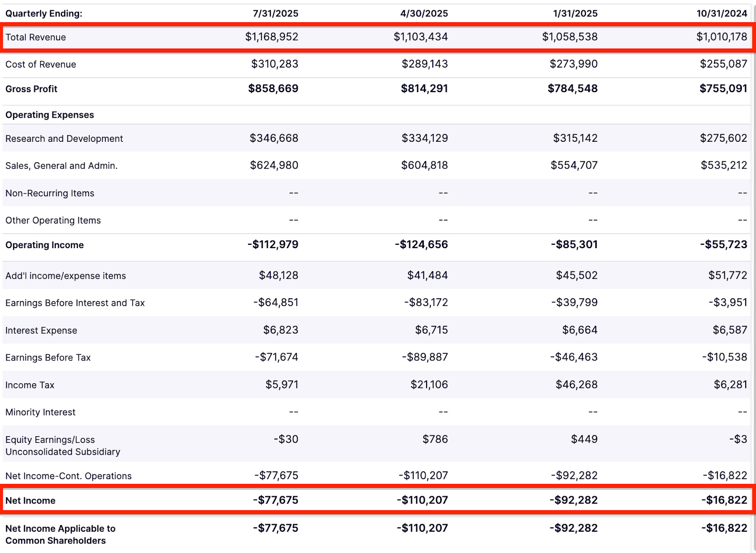This screenshot has height=553, width=756.
Task: Click the -$124,656 operating income value
Action: 421,244
